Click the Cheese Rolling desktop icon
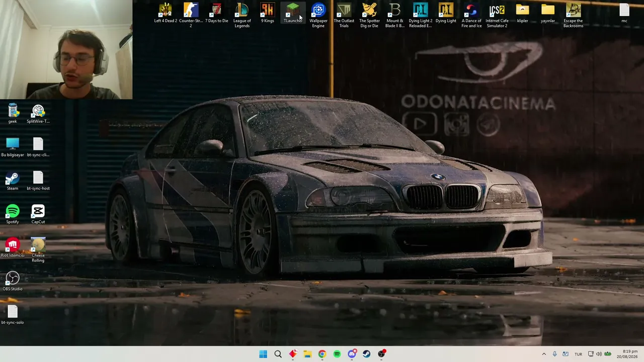The height and width of the screenshot is (362, 644). (x=38, y=250)
